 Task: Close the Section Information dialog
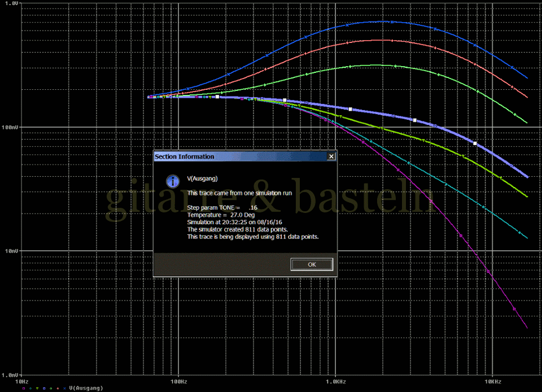[x=331, y=156]
